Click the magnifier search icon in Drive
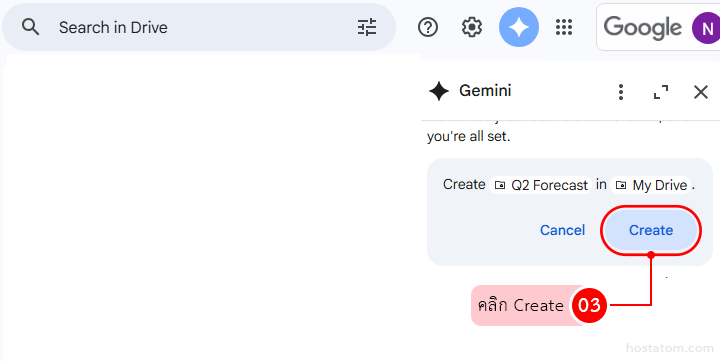Screen dimensions: 720x361 (30, 28)
